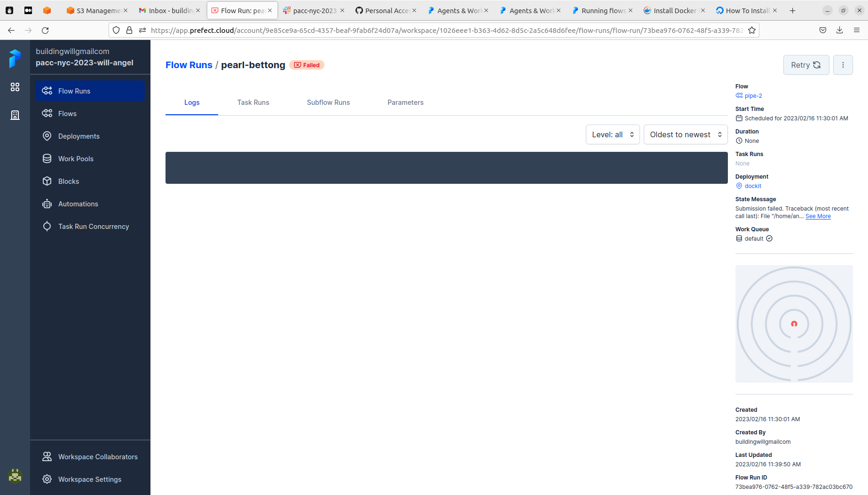Click the Prefect logo in the sidebar
868x495 pixels.
[15, 59]
